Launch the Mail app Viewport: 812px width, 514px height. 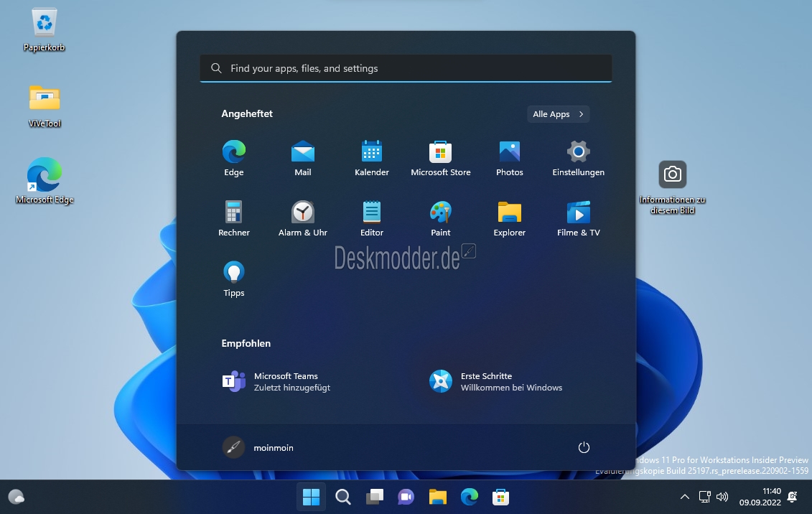point(302,159)
